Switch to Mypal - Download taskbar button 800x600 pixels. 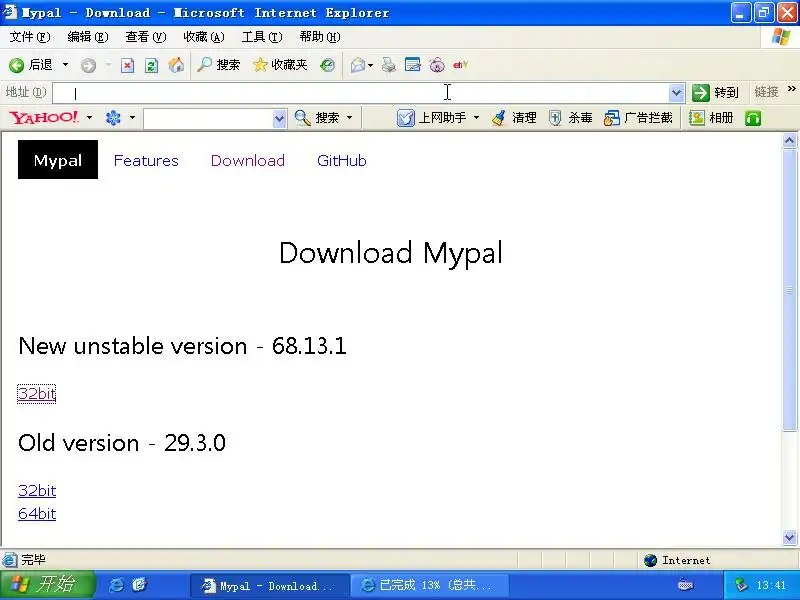[x=269, y=585]
